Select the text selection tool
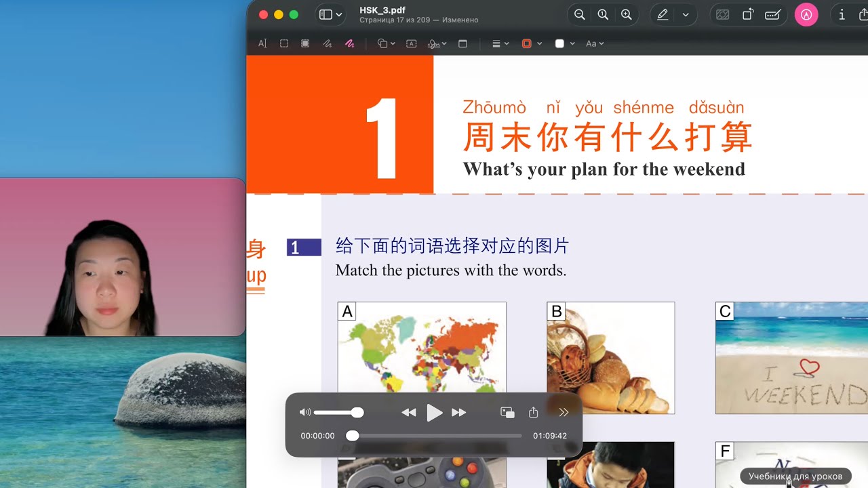 click(x=262, y=43)
